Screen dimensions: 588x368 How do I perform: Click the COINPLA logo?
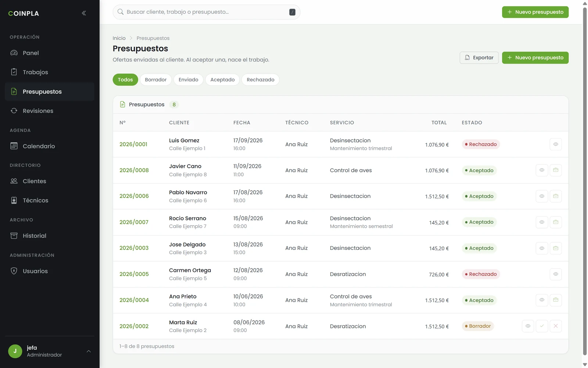(24, 14)
